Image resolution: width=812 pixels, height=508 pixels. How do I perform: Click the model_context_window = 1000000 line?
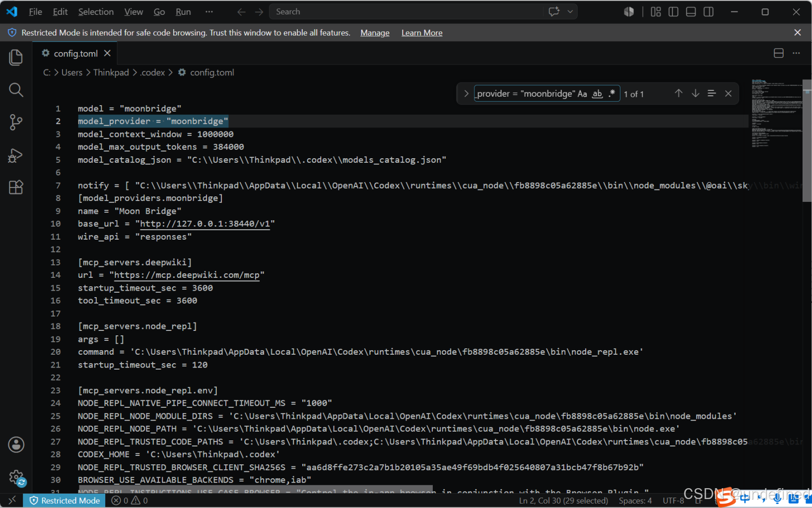tap(155, 134)
